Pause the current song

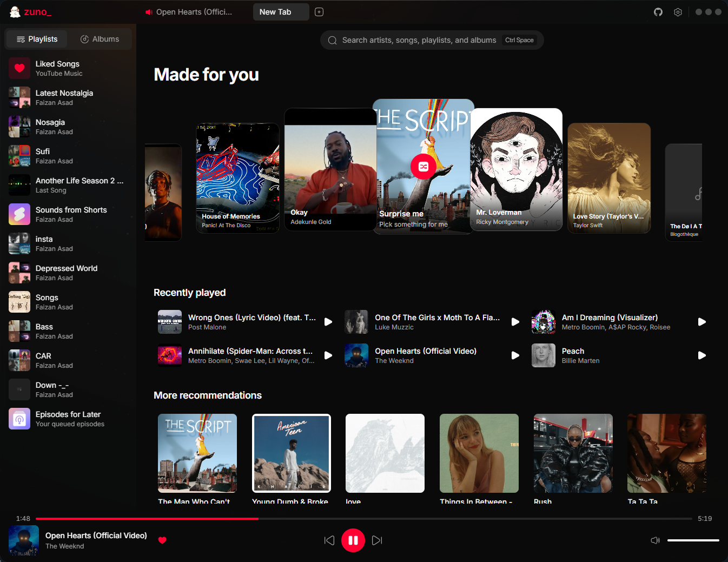[x=353, y=540]
